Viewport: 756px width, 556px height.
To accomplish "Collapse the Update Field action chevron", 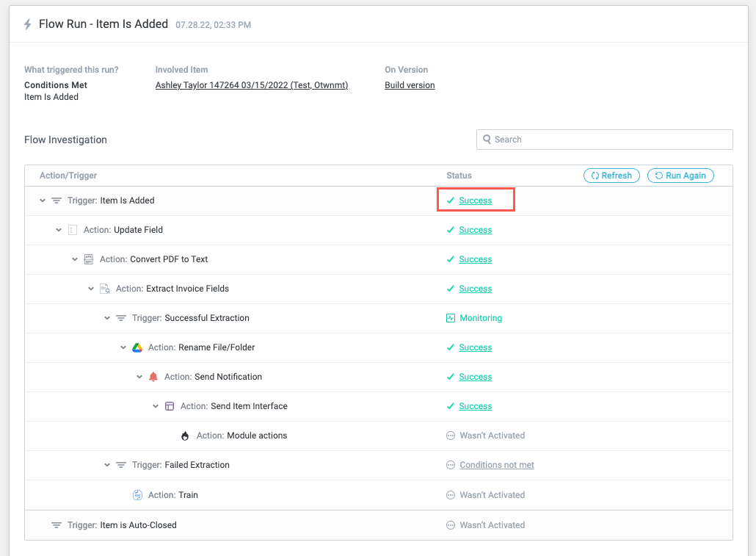I will [x=59, y=230].
